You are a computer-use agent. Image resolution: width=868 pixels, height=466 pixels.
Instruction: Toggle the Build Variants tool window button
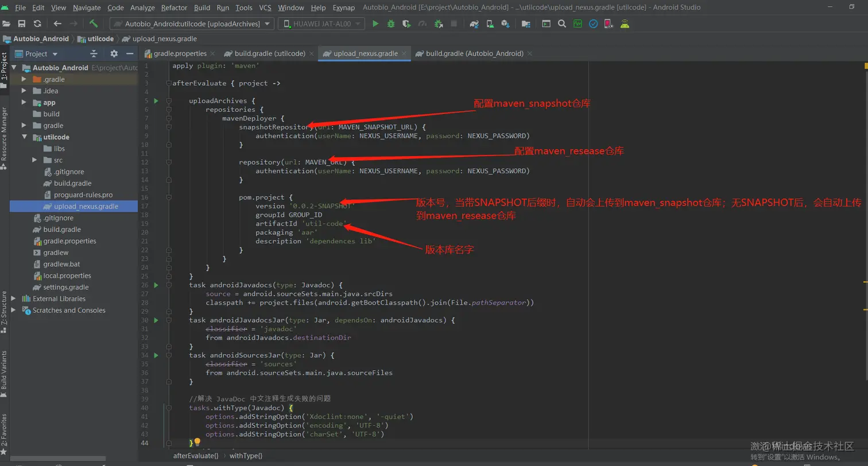[x=4, y=374]
